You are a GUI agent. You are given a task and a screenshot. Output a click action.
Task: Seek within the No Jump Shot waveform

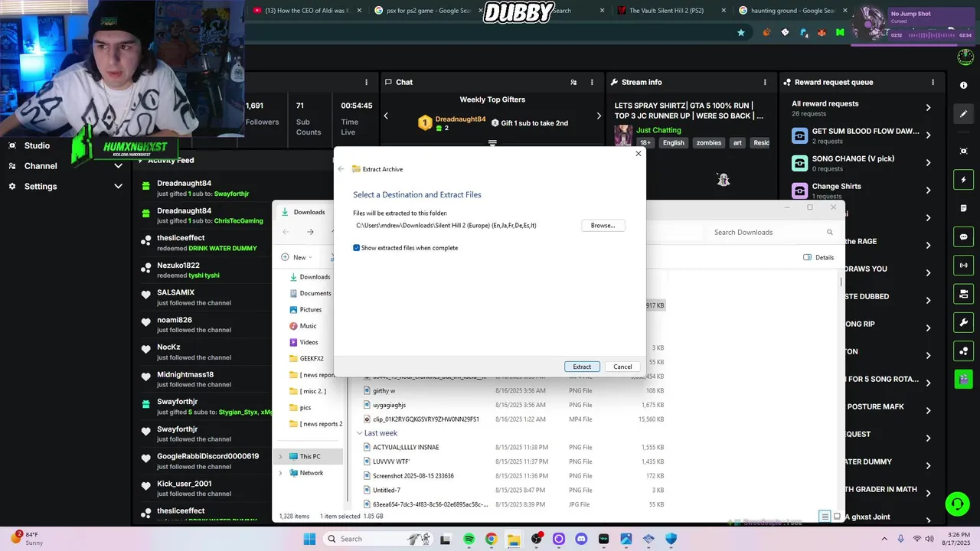click(x=931, y=35)
